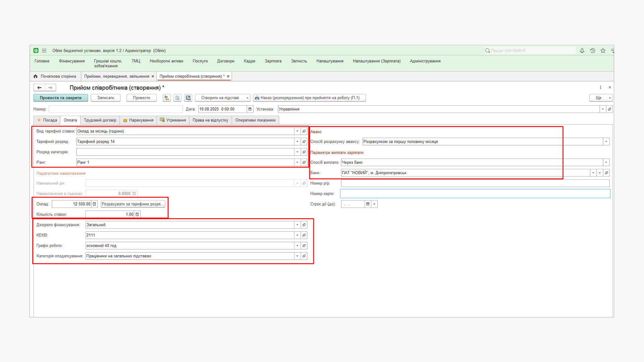This screenshot has width=644, height=362.
Task: Switch to Трудовий договір tab
Action: [x=100, y=120]
